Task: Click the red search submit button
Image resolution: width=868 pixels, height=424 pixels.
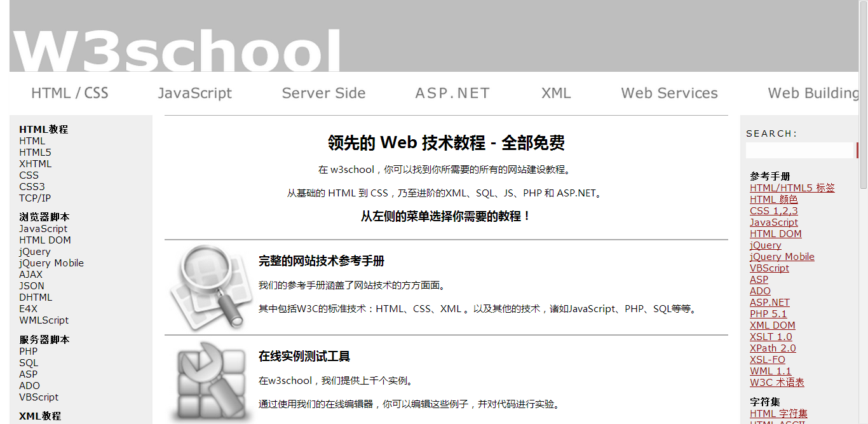Action: 857,151
